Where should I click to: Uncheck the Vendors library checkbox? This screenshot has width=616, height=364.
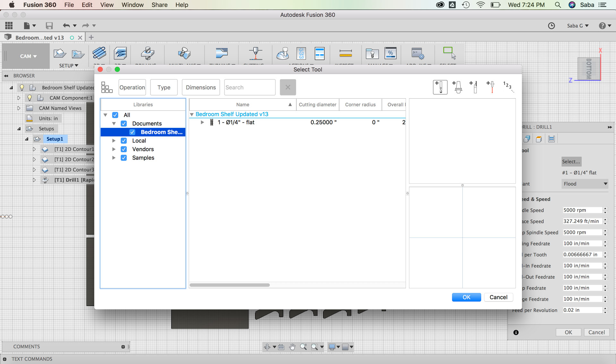pyautogui.click(x=124, y=149)
